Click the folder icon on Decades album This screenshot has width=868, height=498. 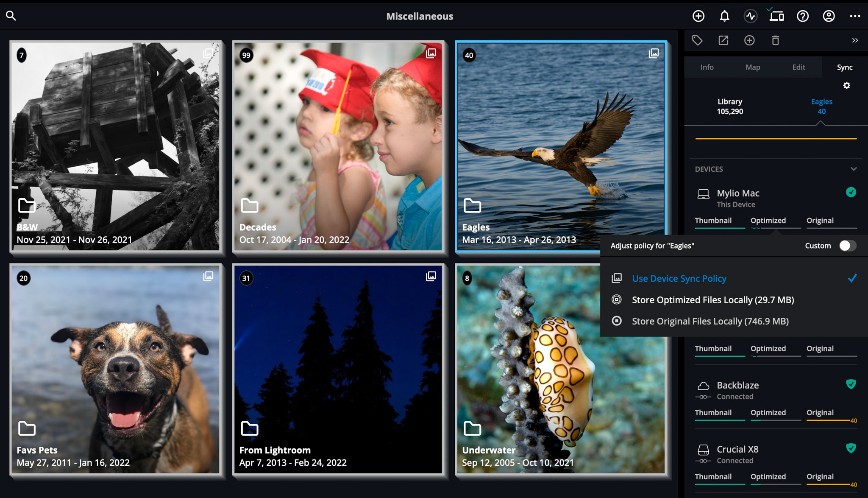coord(250,205)
